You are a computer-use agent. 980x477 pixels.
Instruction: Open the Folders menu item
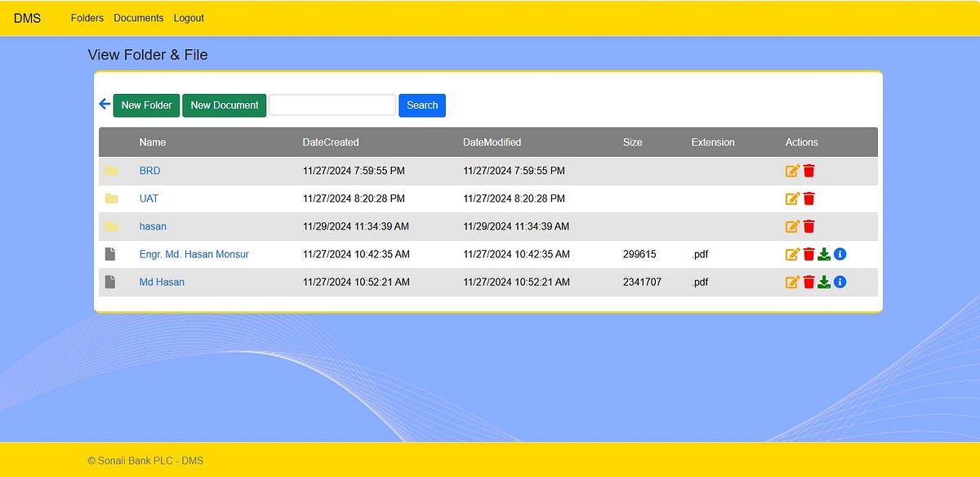tap(87, 18)
